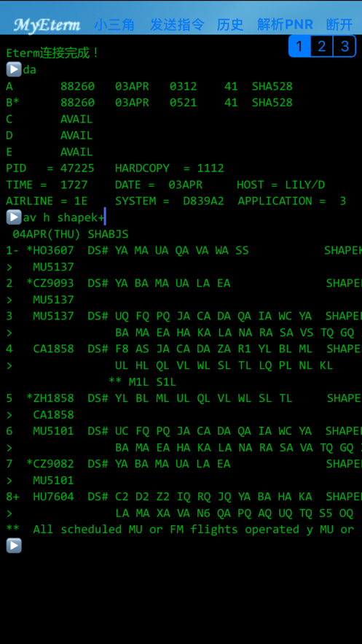Tap the play icon before av h shapek
The width and height of the screenshot is (362, 644).
coord(14,217)
